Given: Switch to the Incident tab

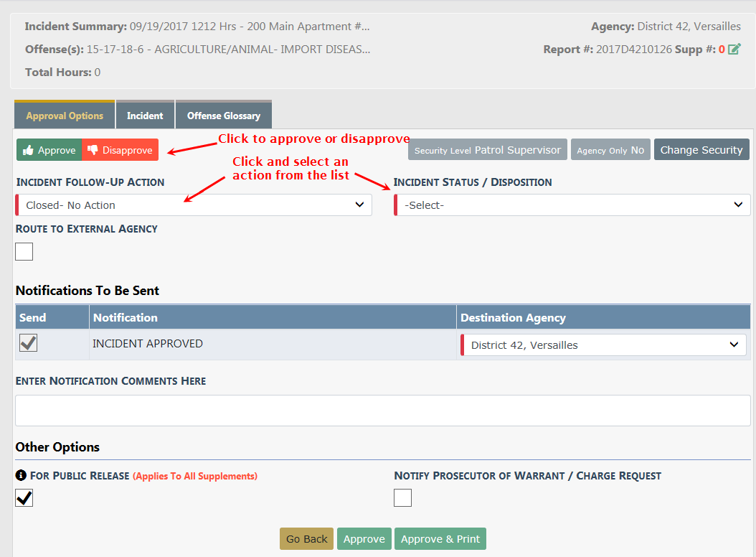Looking at the screenshot, I should [145, 116].
